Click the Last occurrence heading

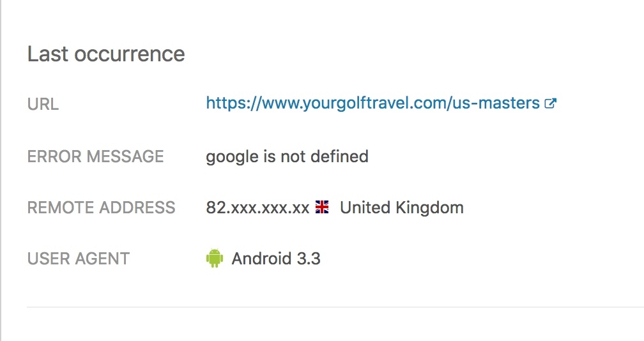106,54
